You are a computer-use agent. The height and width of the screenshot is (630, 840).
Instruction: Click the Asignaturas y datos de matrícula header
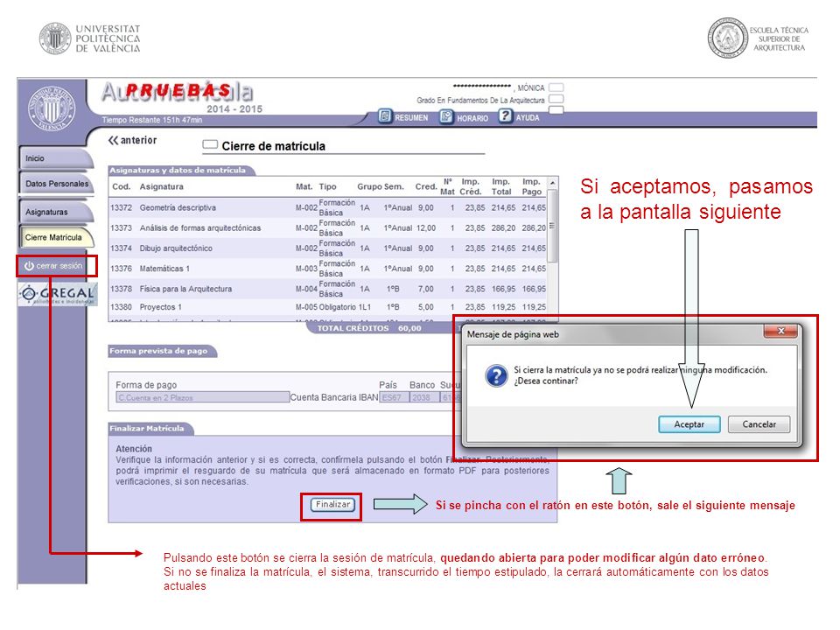(178, 171)
